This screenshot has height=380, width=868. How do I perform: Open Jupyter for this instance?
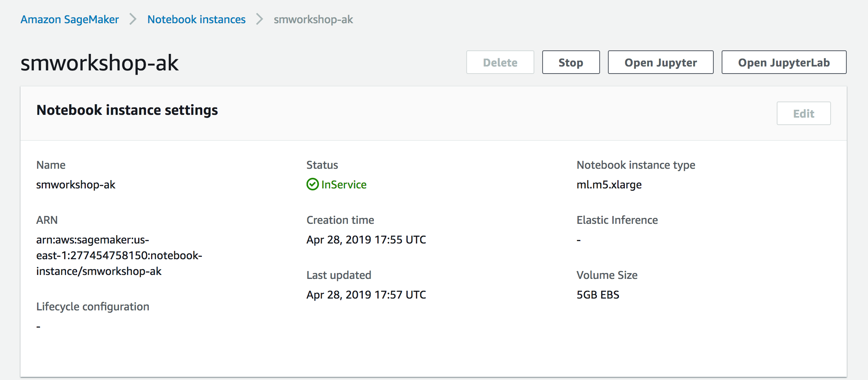[661, 62]
